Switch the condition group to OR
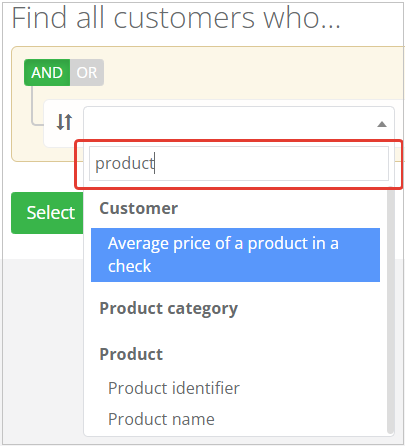405x446 pixels. 87,73
